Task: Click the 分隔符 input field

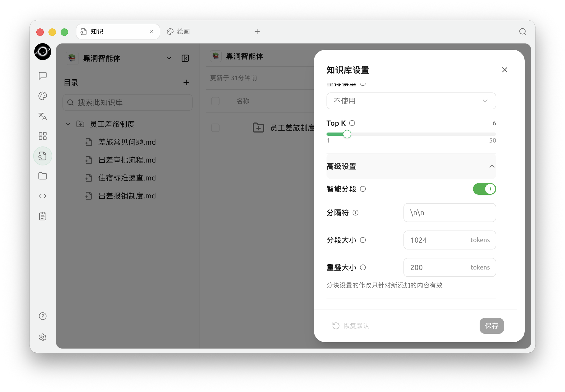Action: click(x=450, y=213)
